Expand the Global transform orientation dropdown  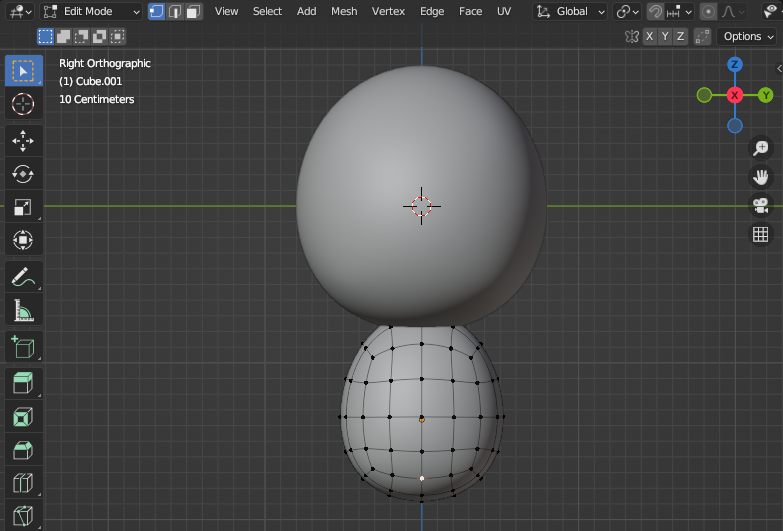571,11
